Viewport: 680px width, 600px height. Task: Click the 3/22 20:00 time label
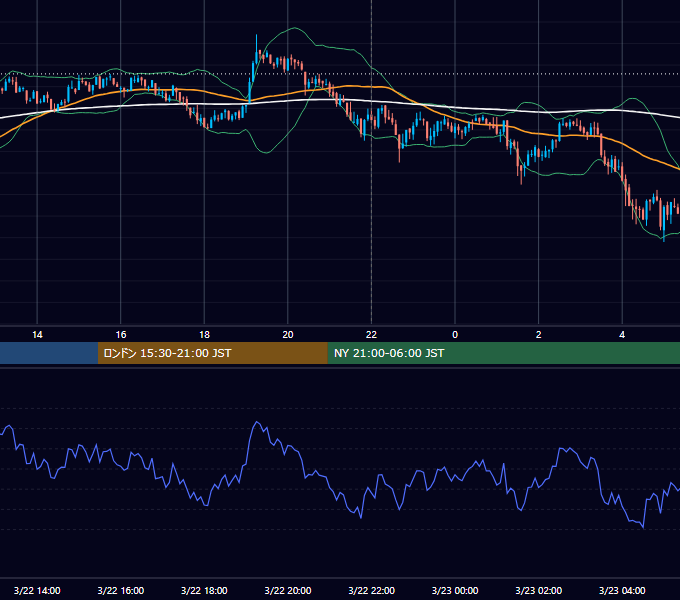coord(288,590)
